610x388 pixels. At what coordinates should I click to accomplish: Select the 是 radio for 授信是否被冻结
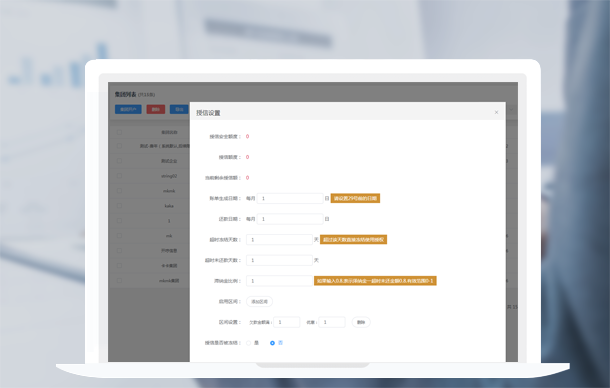click(x=249, y=343)
